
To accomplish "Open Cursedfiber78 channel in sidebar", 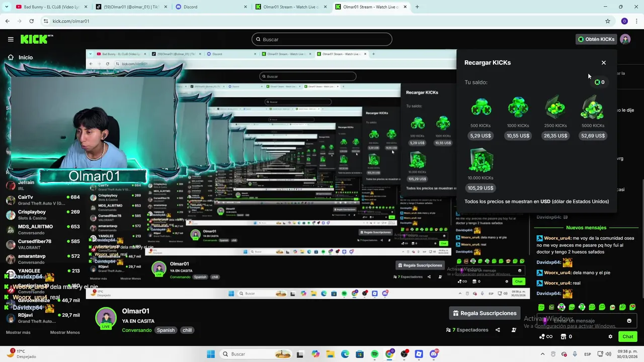I will (x=43, y=244).
